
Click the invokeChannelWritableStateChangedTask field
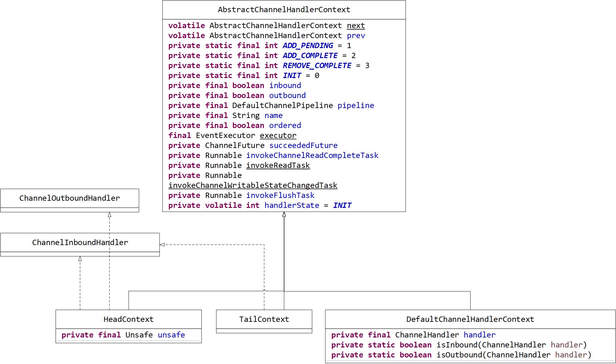(x=253, y=185)
